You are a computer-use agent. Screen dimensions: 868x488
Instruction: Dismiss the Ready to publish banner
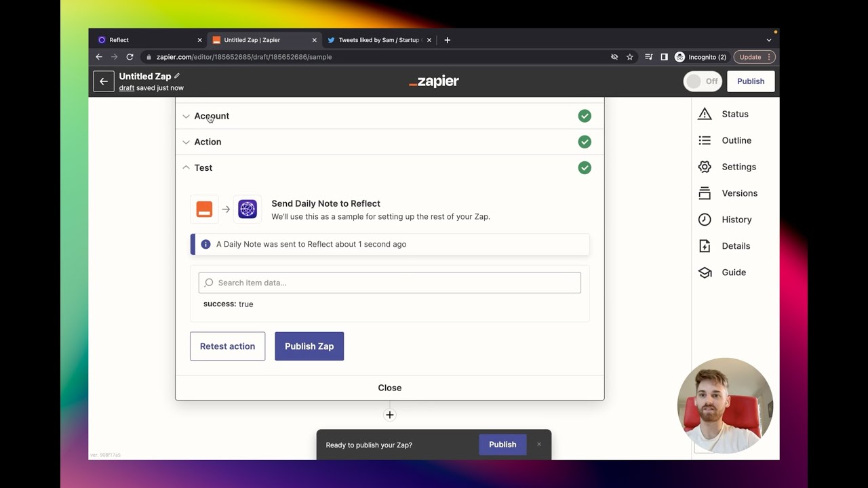539,445
